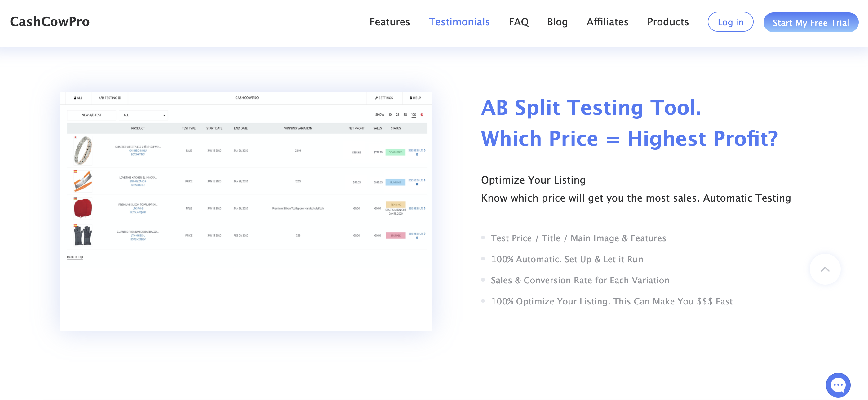This screenshot has height=400, width=868.
Task: Click the AB Split Testing Tool heading
Action: click(x=591, y=108)
